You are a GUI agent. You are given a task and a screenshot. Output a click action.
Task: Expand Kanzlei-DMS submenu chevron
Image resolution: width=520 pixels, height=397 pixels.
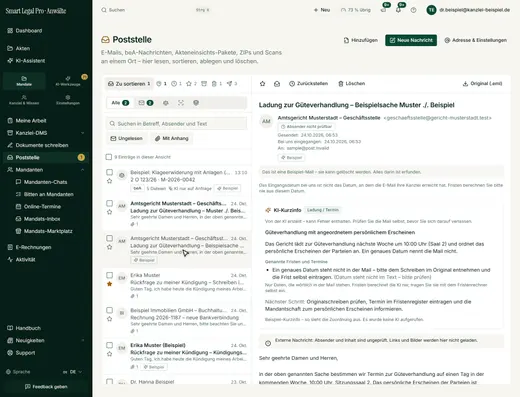[x=82, y=133]
